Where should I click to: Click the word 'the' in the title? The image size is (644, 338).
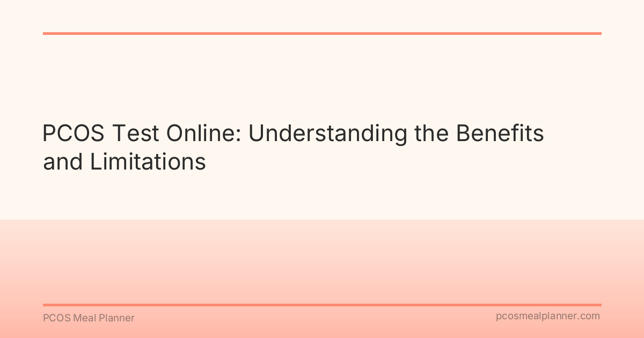tap(433, 134)
